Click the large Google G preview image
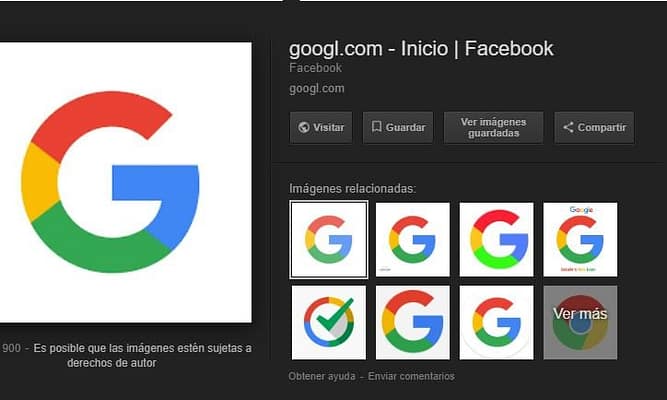 [x=125, y=182]
